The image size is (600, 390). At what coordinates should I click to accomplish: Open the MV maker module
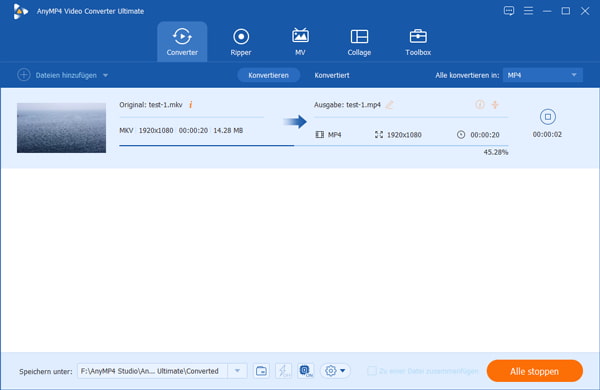coord(300,42)
